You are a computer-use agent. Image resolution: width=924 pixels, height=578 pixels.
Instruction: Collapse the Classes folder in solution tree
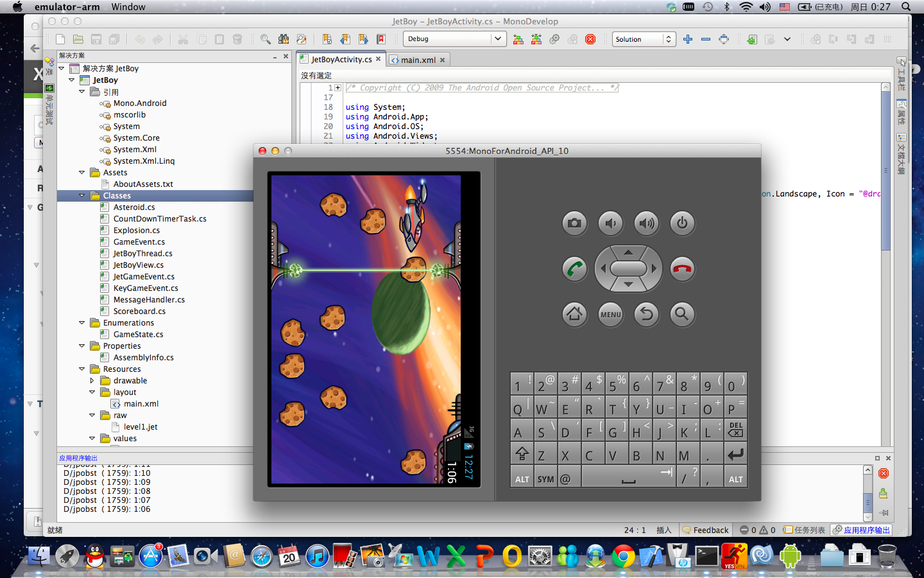click(x=82, y=196)
